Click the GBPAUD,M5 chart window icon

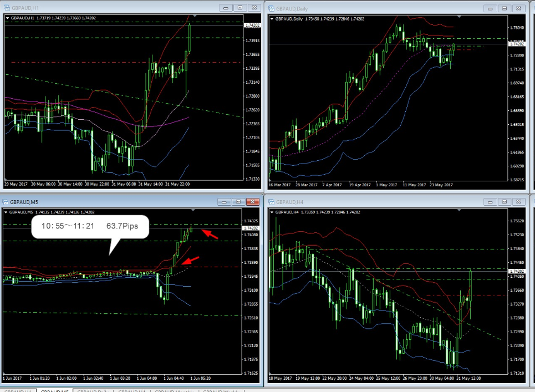click(6, 202)
